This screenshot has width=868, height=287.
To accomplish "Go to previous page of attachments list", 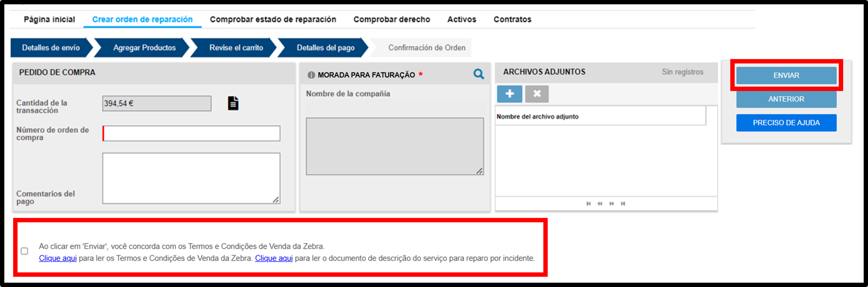I will tap(600, 203).
